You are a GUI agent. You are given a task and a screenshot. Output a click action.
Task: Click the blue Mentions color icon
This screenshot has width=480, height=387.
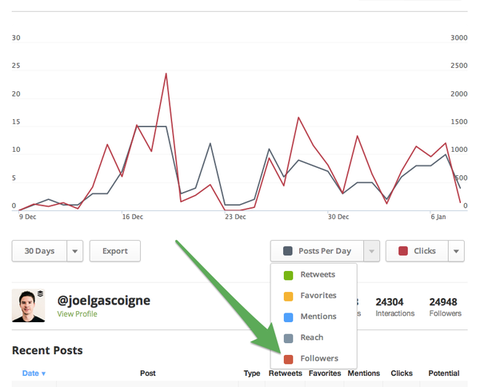point(288,317)
